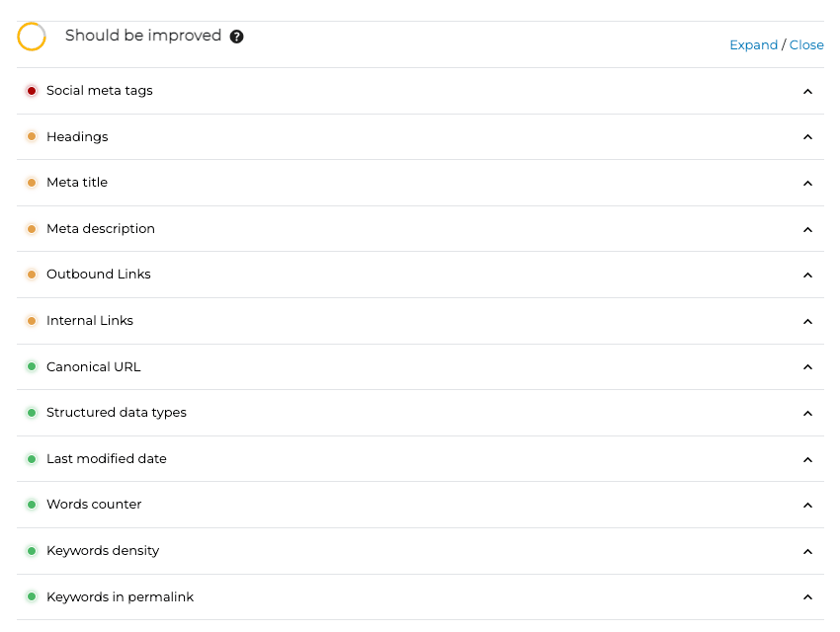The height and width of the screenshot is (632, 840).
Task: Click the Close link
Action: pos(806,44)
